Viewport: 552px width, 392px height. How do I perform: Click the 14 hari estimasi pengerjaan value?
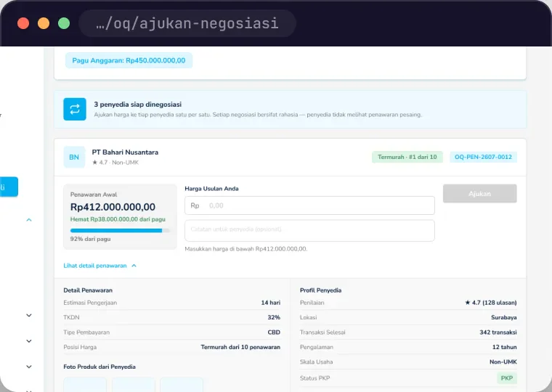271,303
